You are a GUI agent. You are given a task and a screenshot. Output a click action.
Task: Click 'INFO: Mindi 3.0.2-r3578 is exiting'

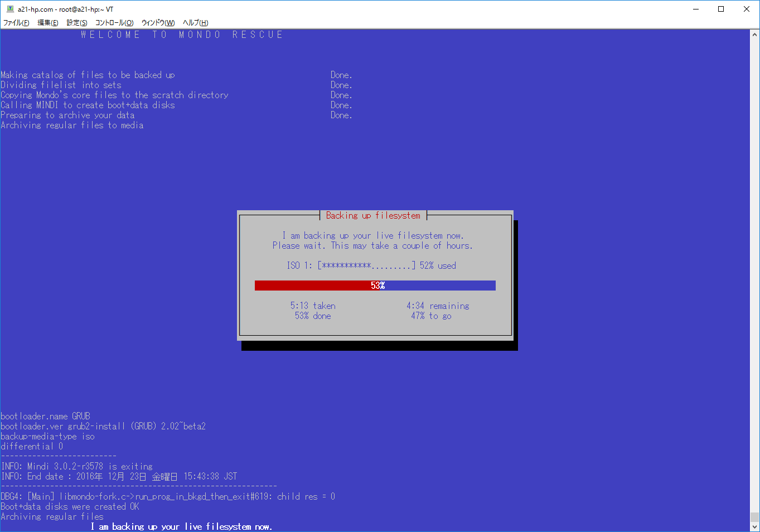[76, 466]
